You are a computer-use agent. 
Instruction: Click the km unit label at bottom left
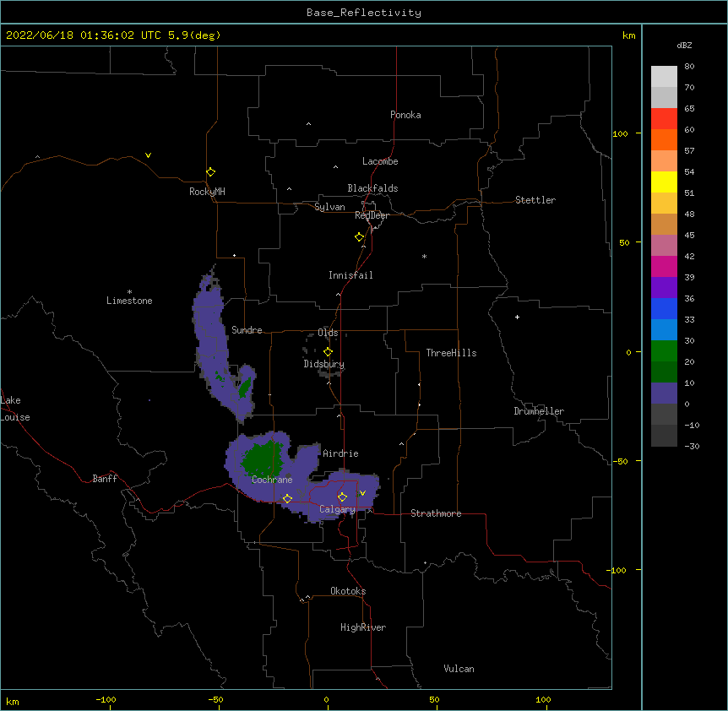click(x=13, y=701)
